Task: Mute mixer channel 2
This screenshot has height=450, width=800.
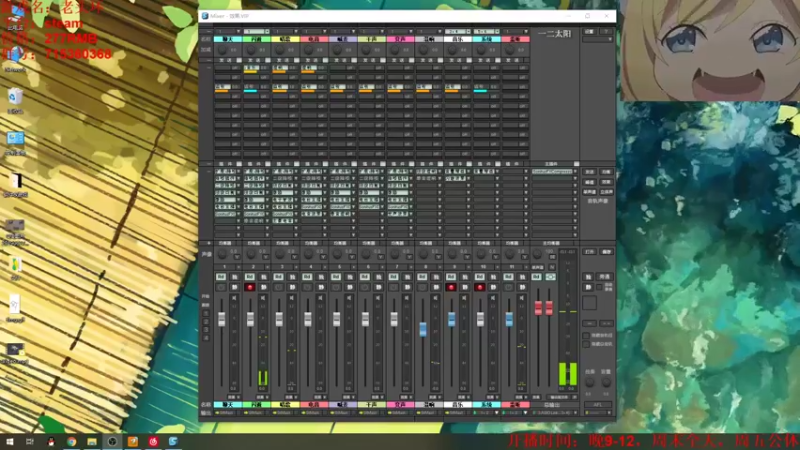Action: [x=264, y=287]
